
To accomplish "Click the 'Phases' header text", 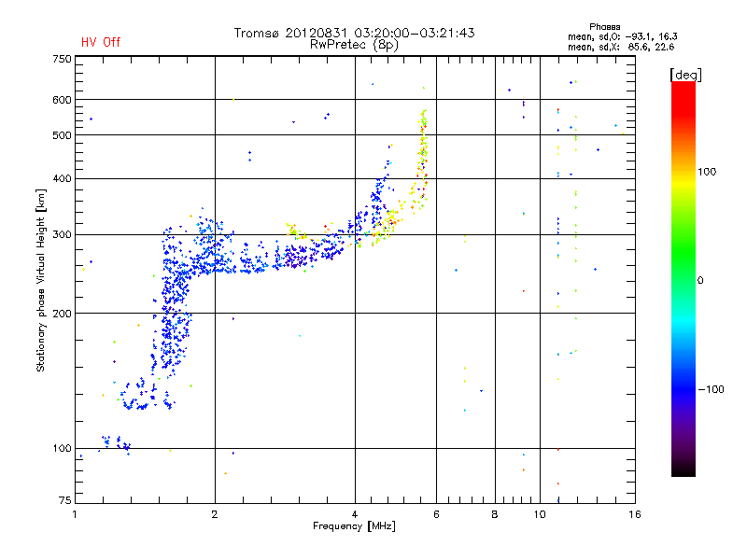I will click(x=604, y=27).
